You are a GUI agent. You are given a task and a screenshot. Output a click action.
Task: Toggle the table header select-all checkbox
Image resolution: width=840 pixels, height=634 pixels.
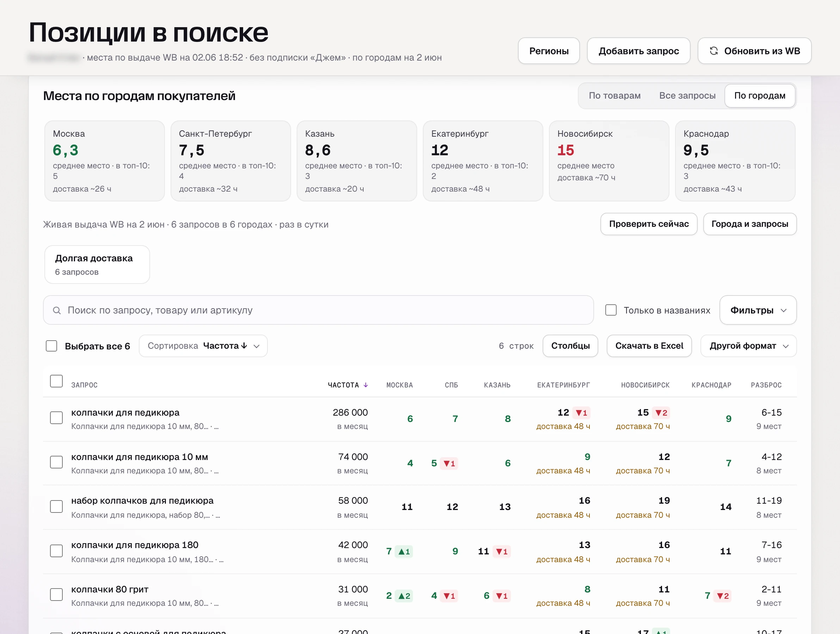click(x=56, y=381)
